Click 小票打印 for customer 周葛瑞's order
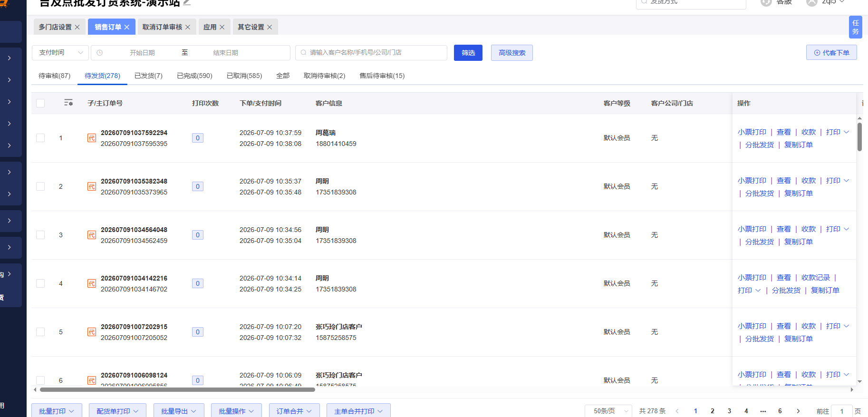Image resolution: width=868 pixels, height=417 pixels. (752, 132)
